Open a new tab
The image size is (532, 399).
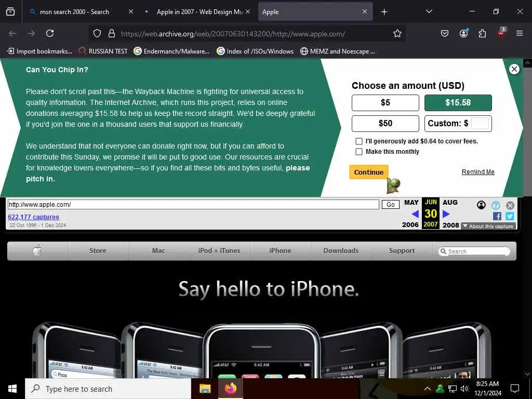pos(384,12)
